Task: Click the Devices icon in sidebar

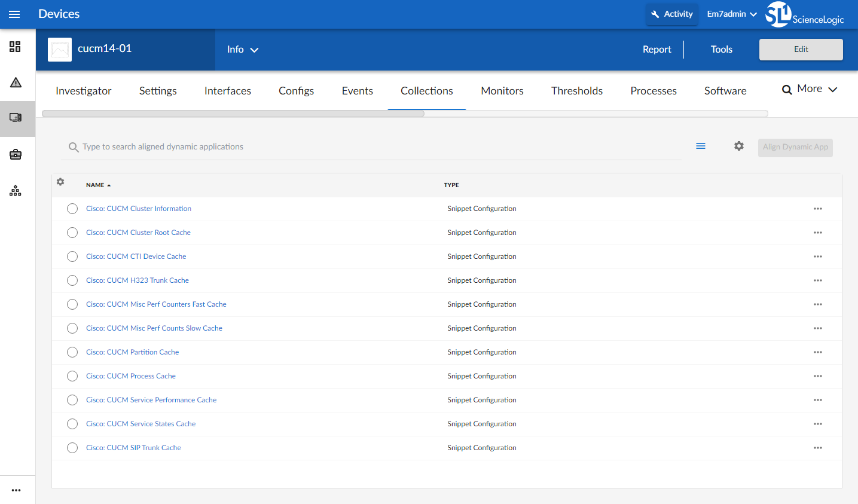Action: point(16,118)
